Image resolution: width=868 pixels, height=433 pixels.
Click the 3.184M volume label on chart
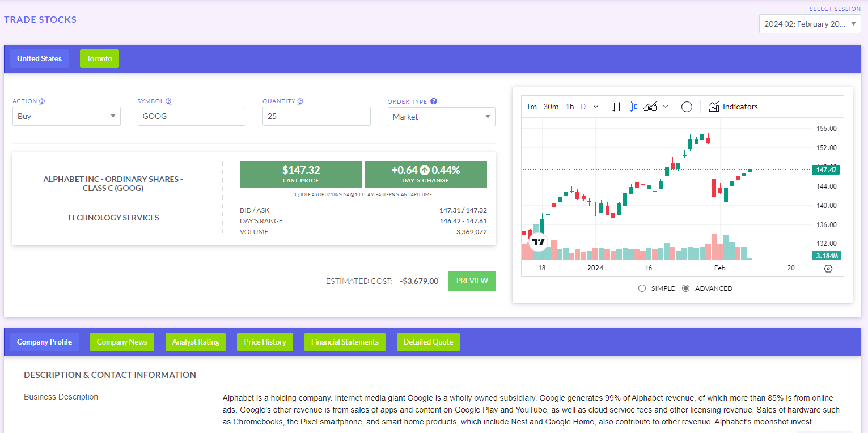pos(826,256)
